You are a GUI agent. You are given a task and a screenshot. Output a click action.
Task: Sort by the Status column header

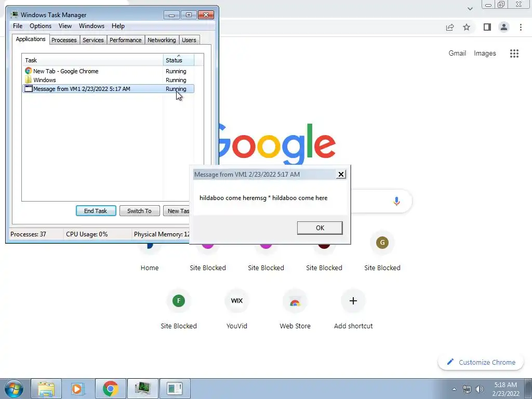click(x=179, y=60)
